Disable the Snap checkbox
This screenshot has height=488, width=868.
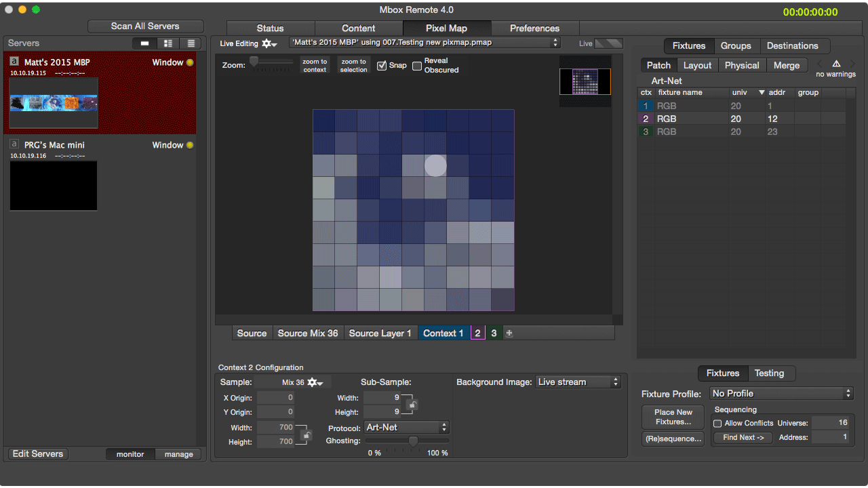coord(382,66)
